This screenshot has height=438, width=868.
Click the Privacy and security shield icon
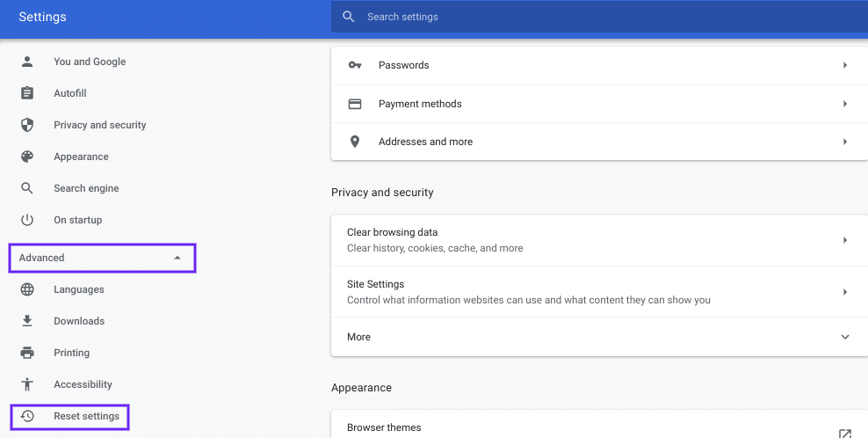point(27,125)
